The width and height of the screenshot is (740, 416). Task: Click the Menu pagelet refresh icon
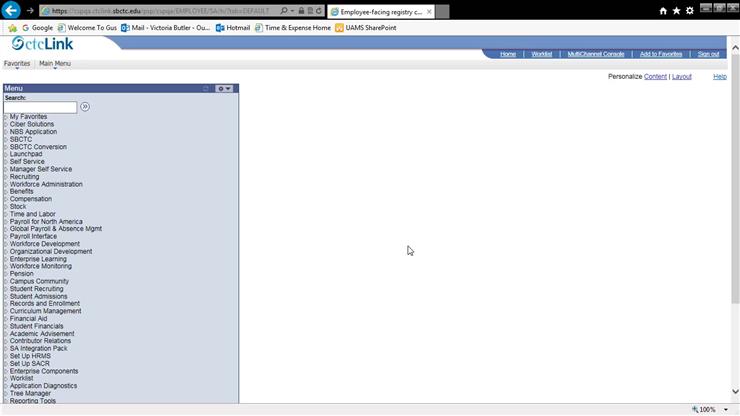click(206, 89)
